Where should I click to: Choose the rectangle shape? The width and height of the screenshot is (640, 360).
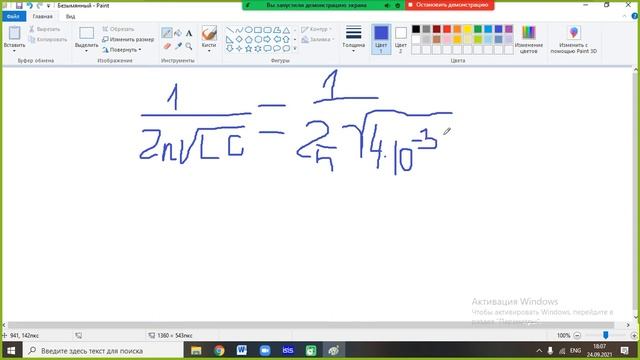(258, 30)
